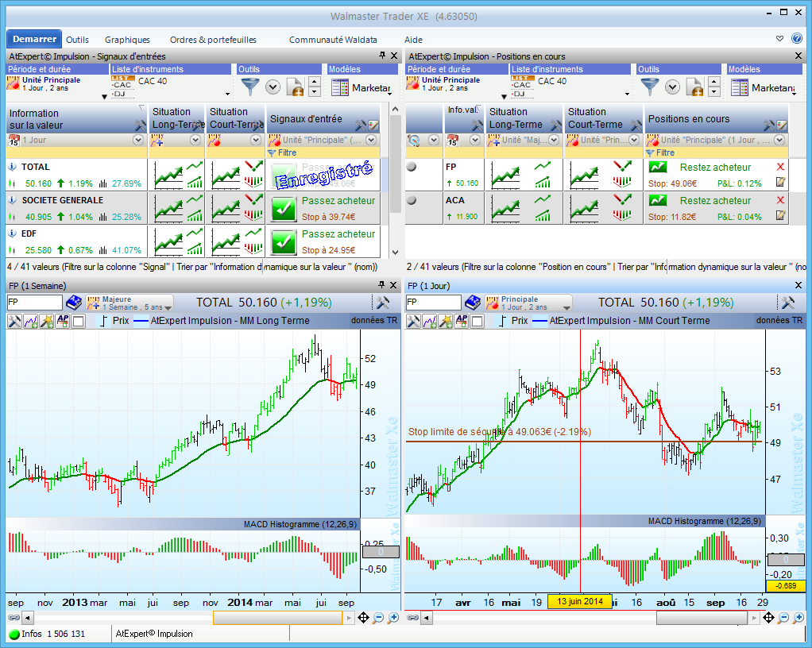
Task: Open blue dictionary icon in weekly chart
Action: click(74, 303)
